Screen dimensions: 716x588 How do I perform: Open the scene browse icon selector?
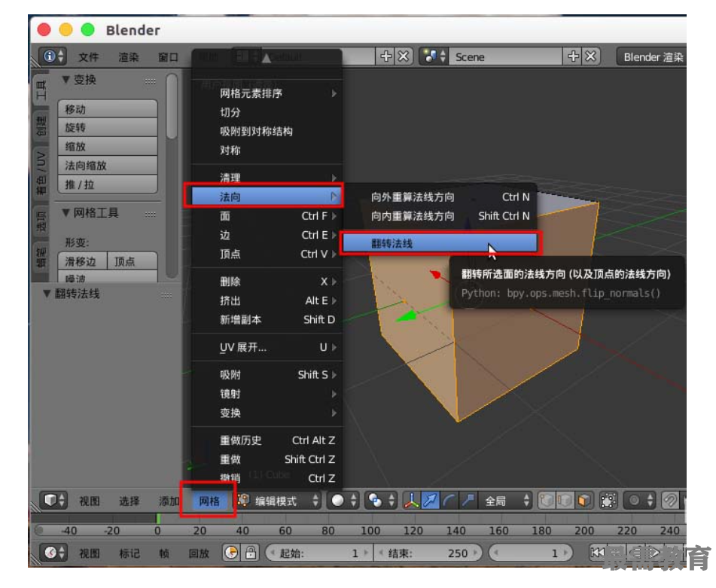tap(434, 56)
